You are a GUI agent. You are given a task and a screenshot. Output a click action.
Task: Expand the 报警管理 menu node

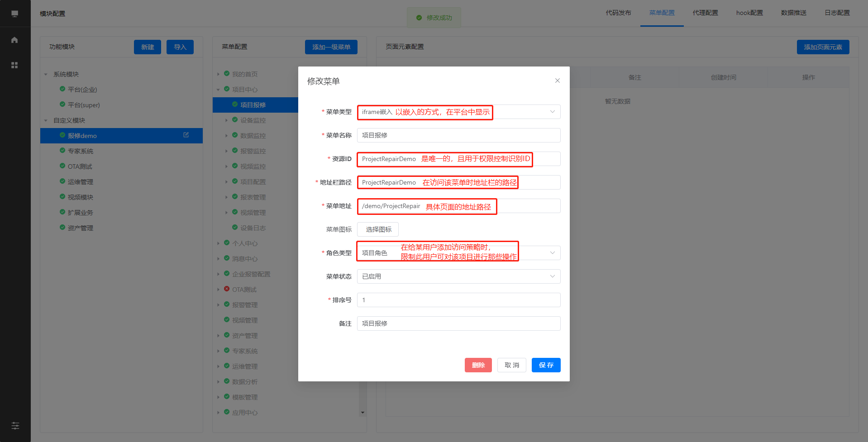218,305
